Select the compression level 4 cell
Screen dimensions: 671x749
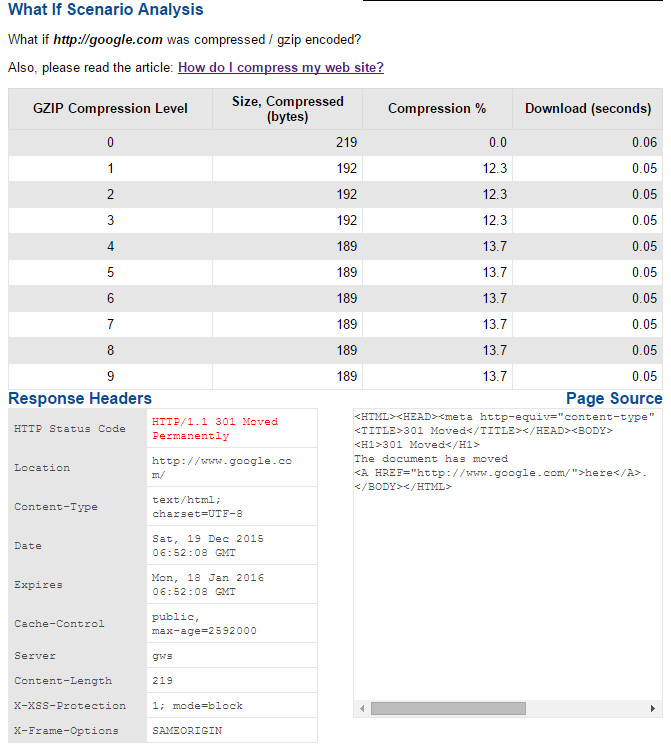click(110, 246)
